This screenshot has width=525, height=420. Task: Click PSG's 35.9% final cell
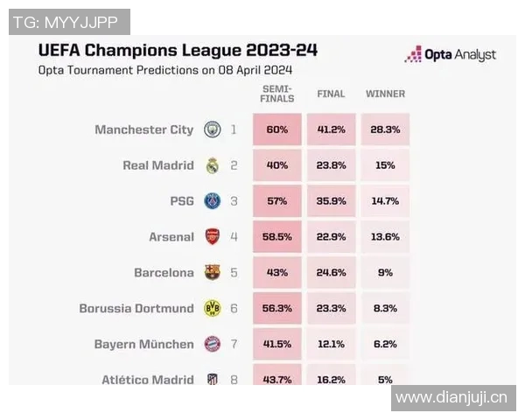point(331,201)
